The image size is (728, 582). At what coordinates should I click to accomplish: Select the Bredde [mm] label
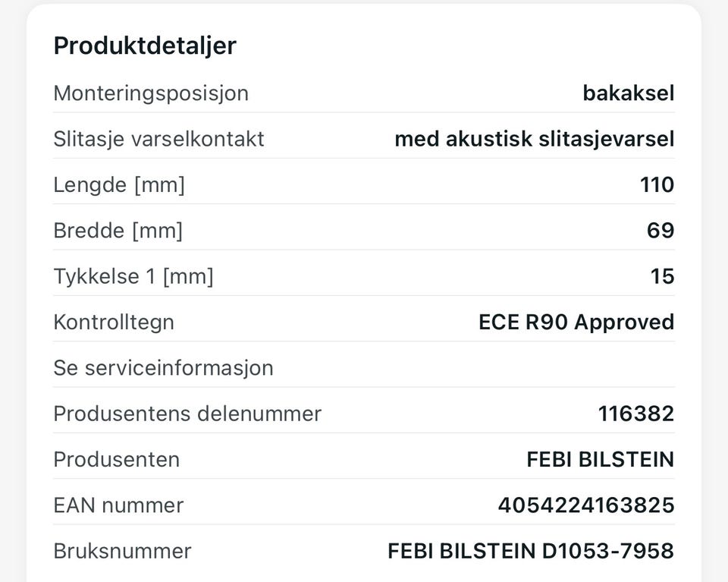tap(118, 231)
